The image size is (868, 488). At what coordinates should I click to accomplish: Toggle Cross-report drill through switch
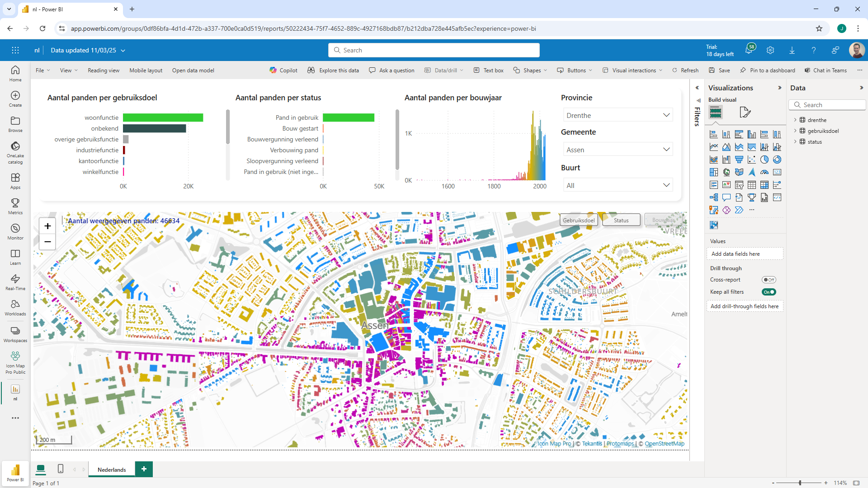point(769,280)
